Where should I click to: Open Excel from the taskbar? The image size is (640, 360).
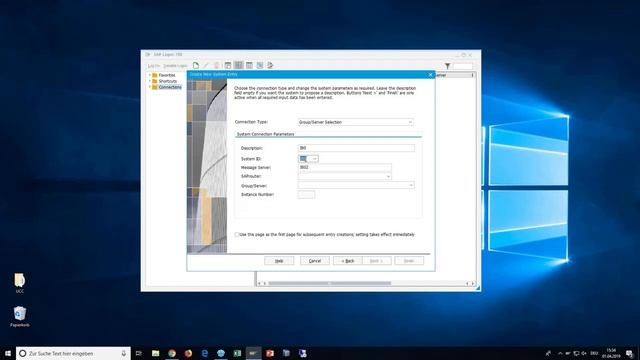point(237,353)
